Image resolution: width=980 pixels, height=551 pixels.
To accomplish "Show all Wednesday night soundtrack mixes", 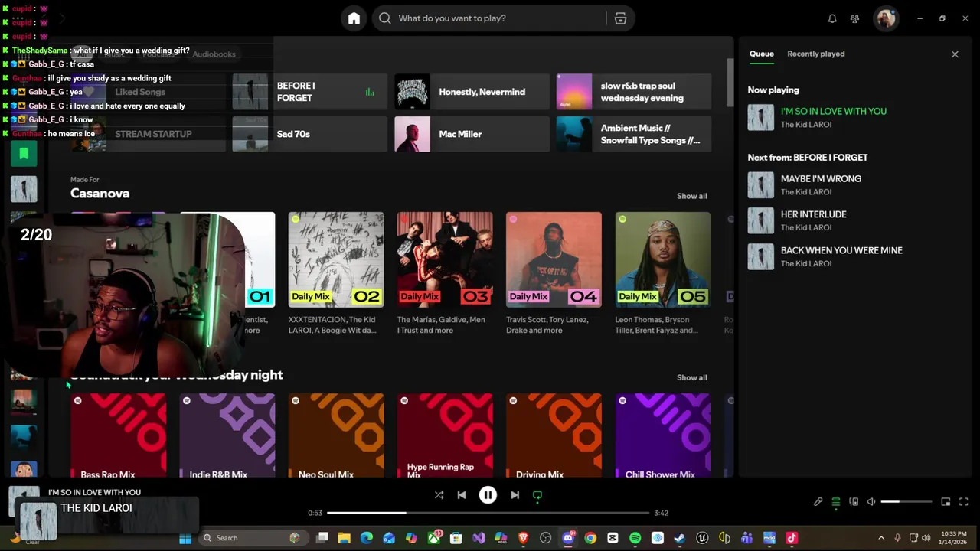I will coord(691,377).
